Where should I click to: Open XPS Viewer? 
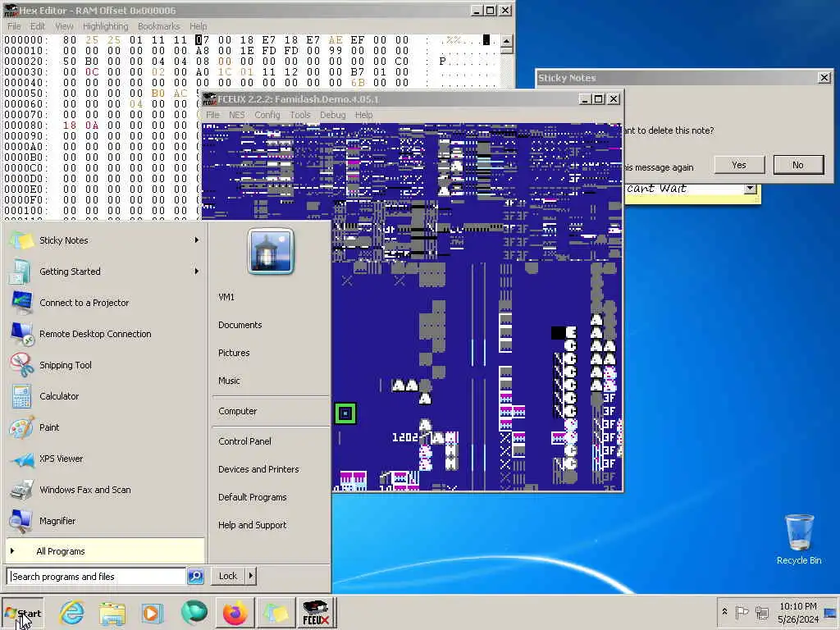104,459
